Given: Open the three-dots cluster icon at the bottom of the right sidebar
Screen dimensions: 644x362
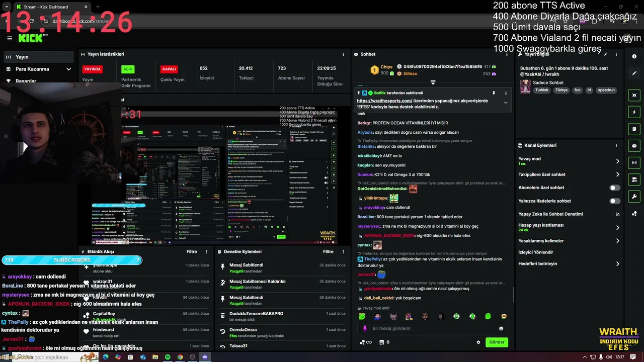Looking at the screenshot, I should coord(634,213).
